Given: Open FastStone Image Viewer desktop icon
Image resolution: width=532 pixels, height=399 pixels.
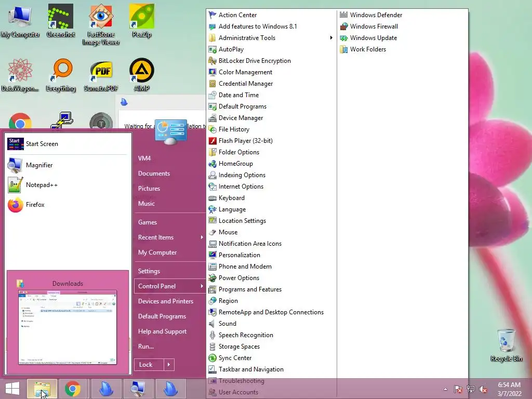Looking at the screenshot, I should click(101, 24).
